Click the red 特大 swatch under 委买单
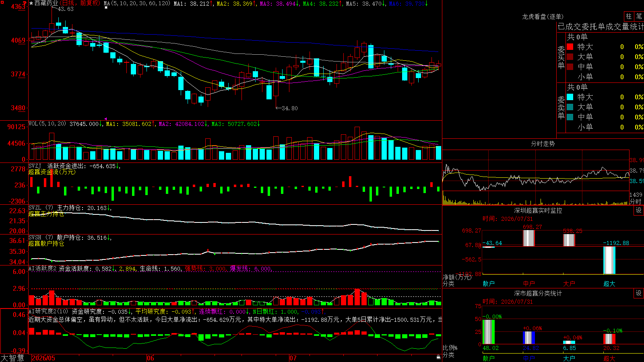Image resolution: width=644 pixels, height=362 pixels. point(570,47)
